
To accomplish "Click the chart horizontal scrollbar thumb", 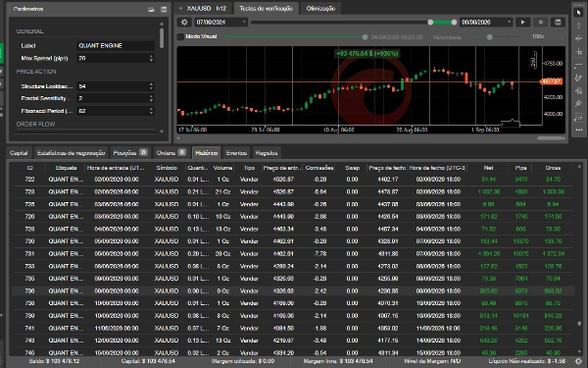I will pos(550,138).
